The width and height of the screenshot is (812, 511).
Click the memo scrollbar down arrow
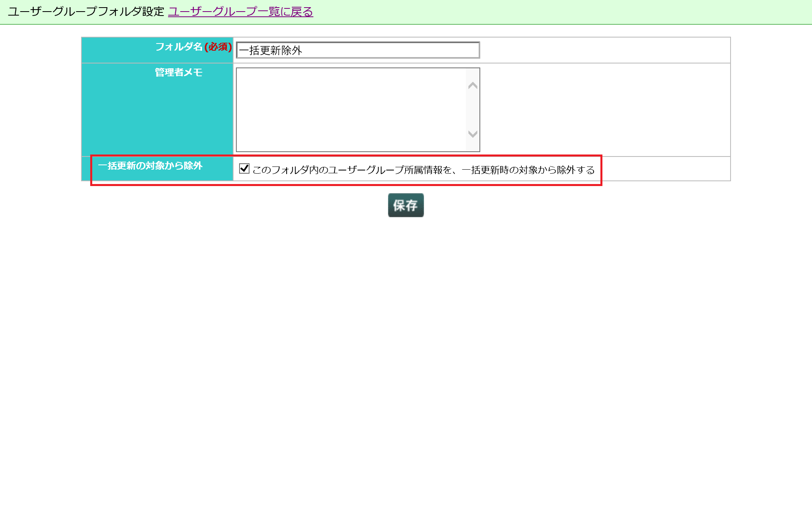(473, 134)
